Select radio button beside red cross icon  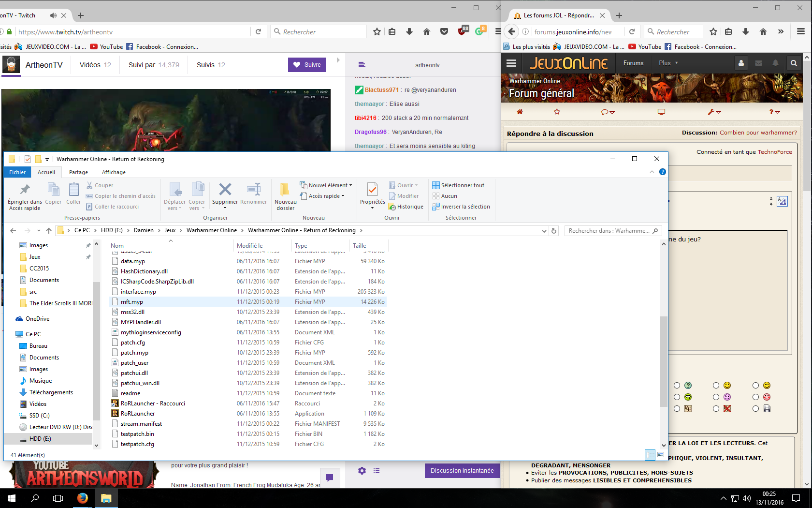point(716,409)
